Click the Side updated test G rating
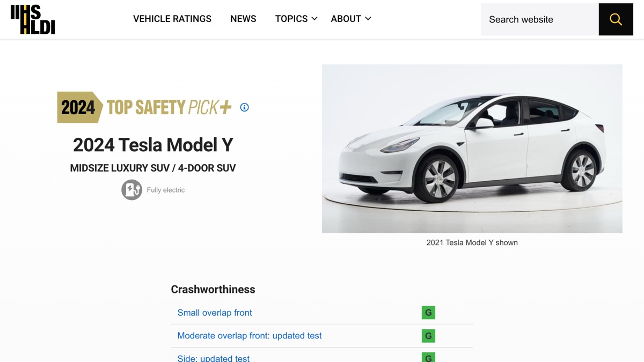 428,357
